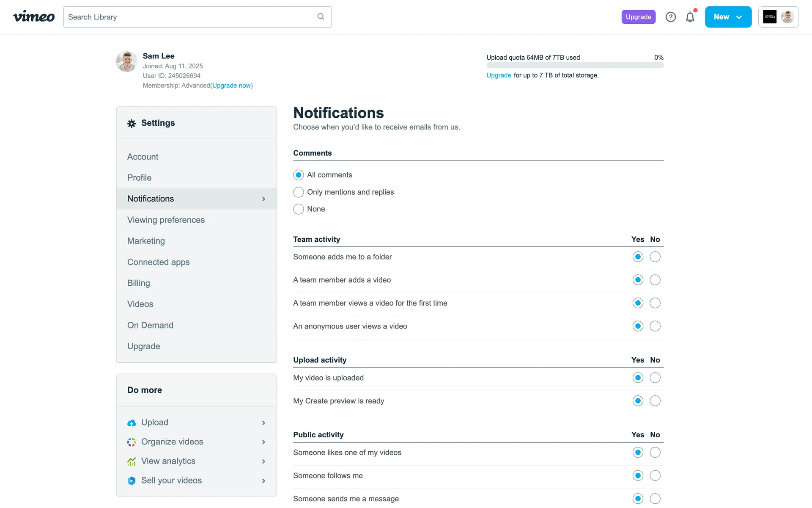
Task: Click the Upload cloud icon
Action: click(132, 422)
